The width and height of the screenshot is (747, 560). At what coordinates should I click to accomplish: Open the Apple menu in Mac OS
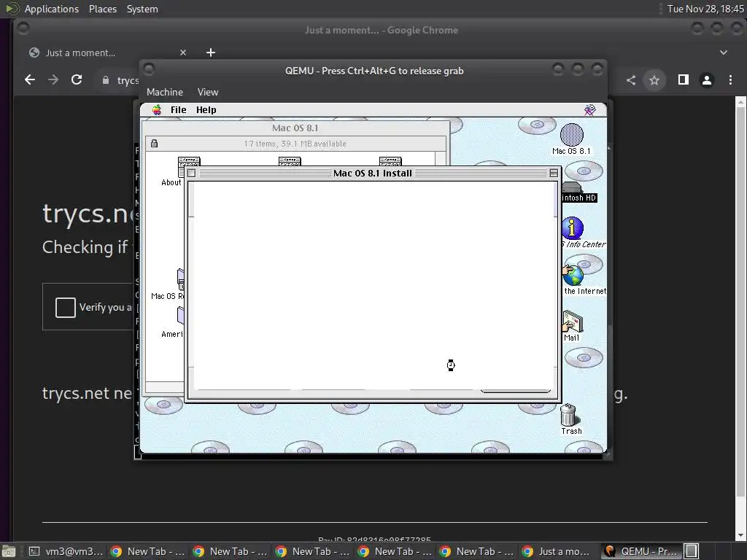point(157,110)
